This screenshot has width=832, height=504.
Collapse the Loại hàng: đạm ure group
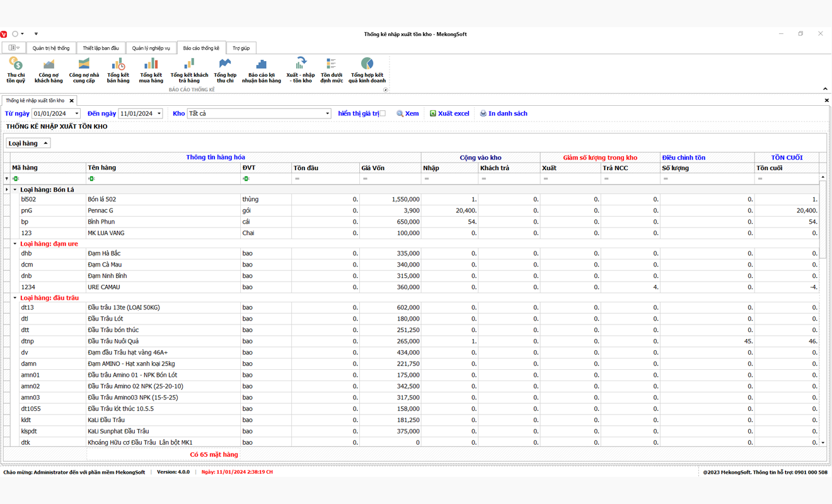pos(15,244)
